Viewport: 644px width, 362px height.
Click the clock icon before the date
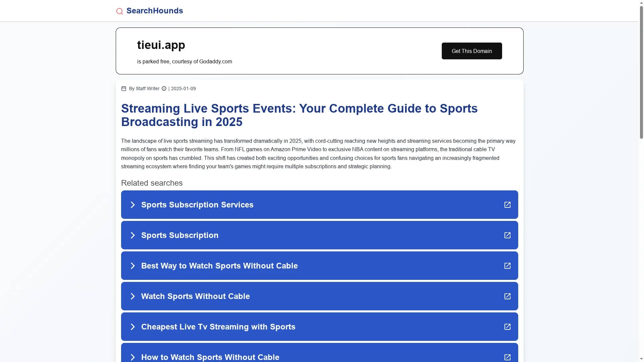point(164,88)
